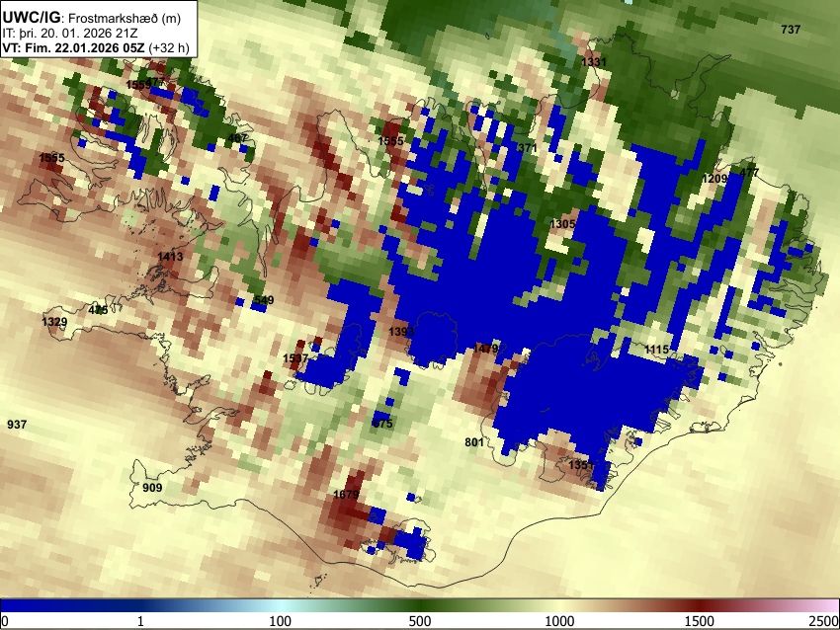Screen dimensions: 840x630
Task: Click the map value "675"
Action: click(382, 424)
